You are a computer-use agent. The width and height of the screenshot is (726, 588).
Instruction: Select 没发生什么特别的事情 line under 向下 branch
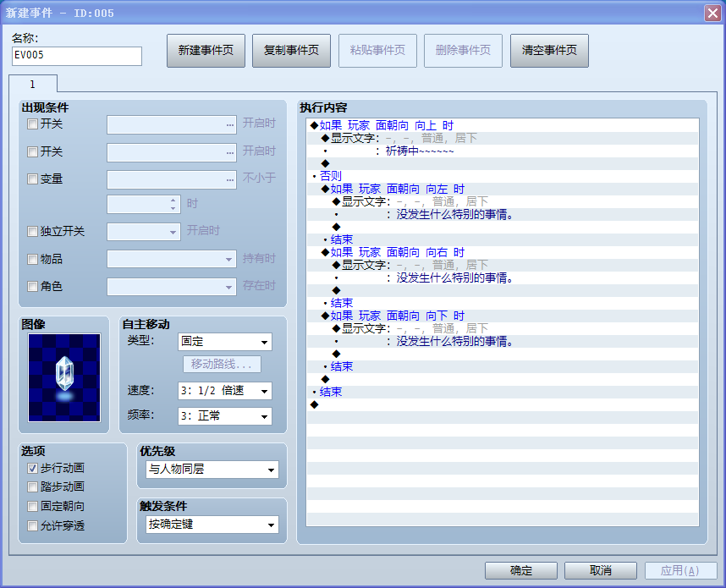point(503,341)
